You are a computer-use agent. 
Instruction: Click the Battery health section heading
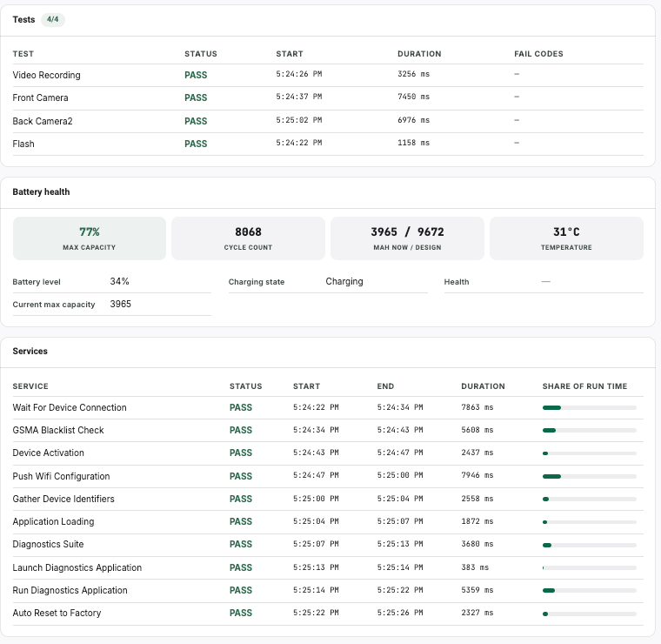tap(42, 191)
